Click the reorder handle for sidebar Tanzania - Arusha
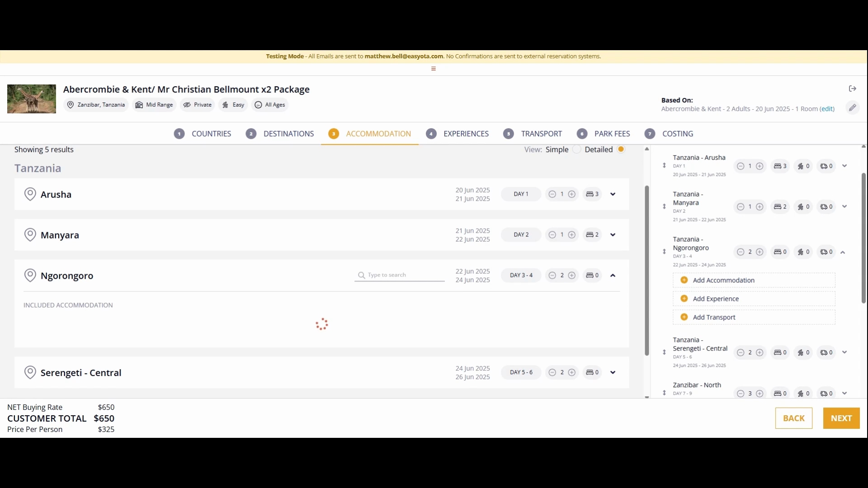The image size is (868, 488). pyautogui.click(x=664, y=166)
